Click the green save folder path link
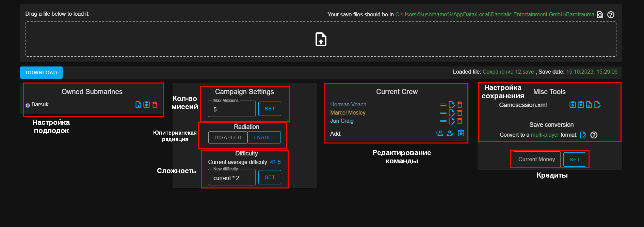The height and width of the screenshot is (227, 644). click(x=495, y=14)
